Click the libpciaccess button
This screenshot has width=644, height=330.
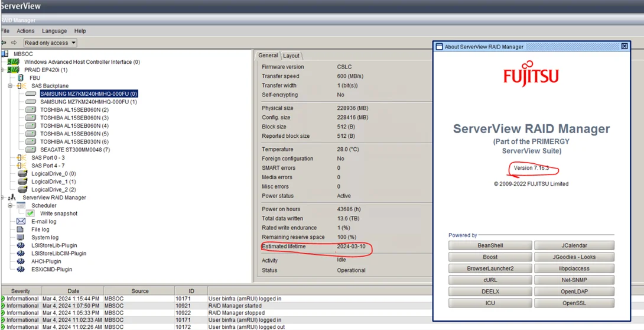574,268
